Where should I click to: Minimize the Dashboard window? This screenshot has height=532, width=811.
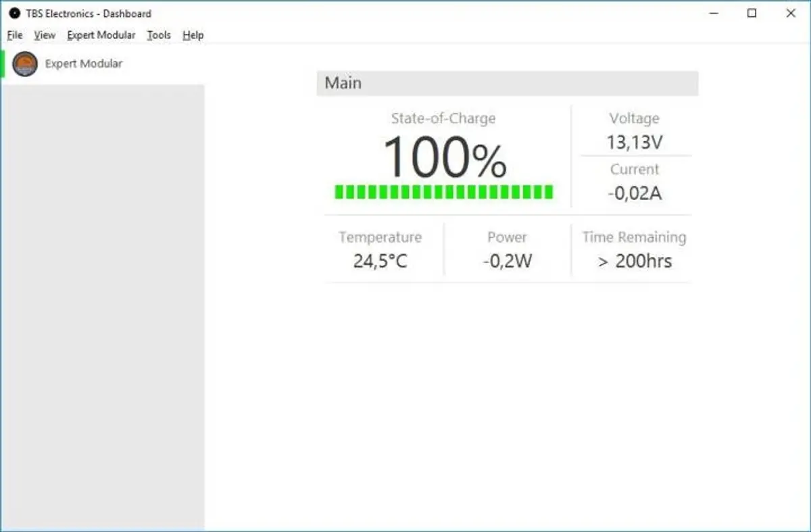point(712,13)
